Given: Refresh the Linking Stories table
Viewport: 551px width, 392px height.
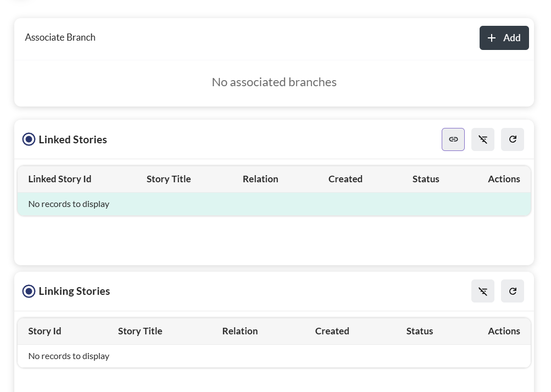Looking at the screenshot, I should (x=513, y=291).
